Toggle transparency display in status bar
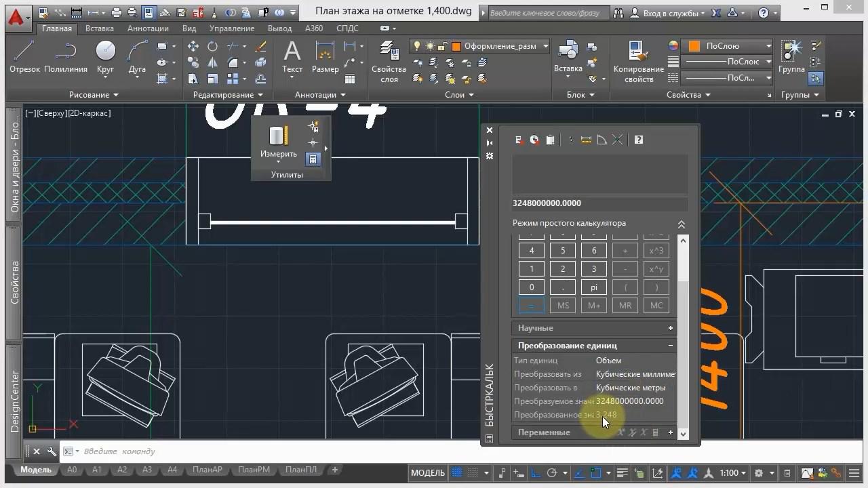Screen dimensions: 868x488 click(x=639, y=472)
